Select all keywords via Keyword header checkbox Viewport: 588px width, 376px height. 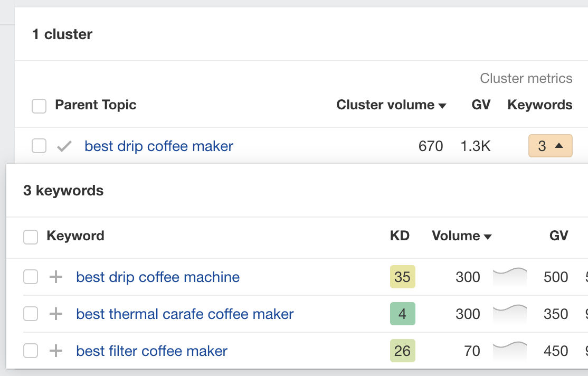(31, 236)
